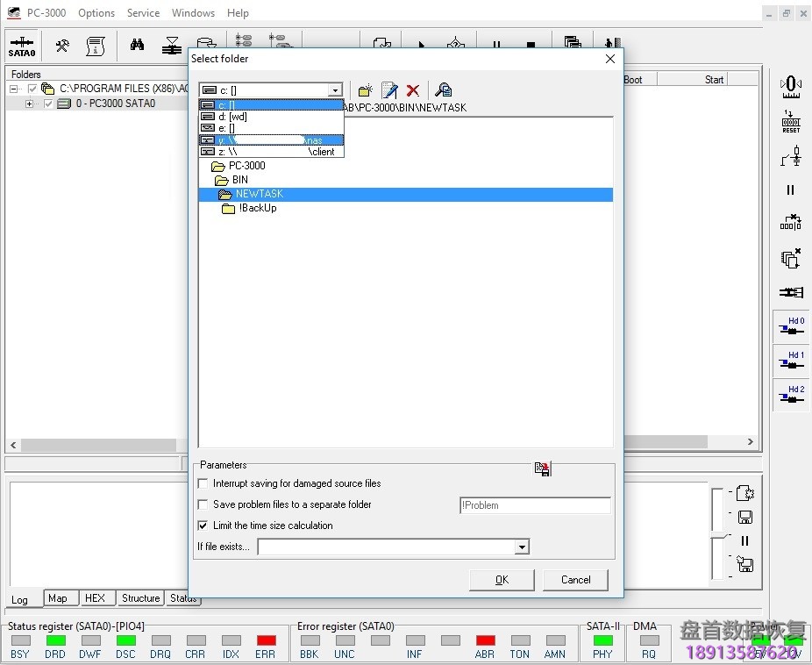Open the tools wrench and hammer icon

62,46
